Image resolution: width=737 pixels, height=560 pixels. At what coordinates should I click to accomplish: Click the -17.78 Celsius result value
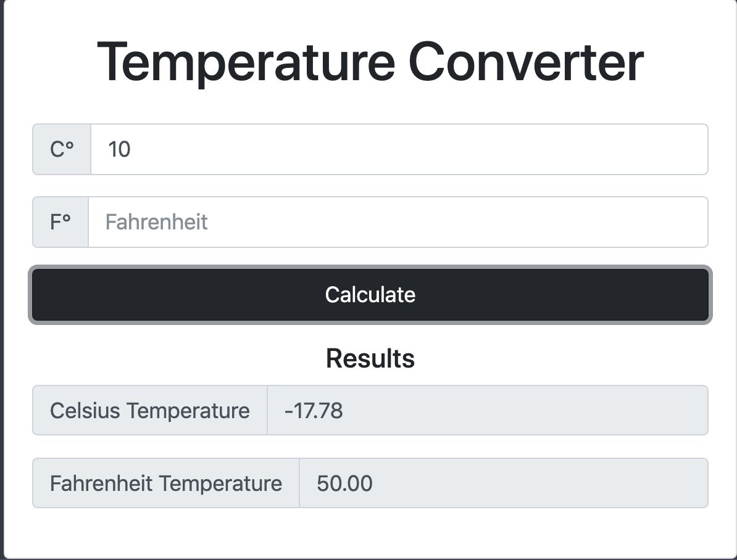pos(314,410)
